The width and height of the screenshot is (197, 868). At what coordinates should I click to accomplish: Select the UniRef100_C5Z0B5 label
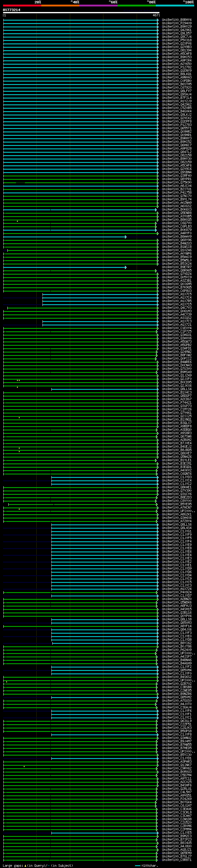176,108
